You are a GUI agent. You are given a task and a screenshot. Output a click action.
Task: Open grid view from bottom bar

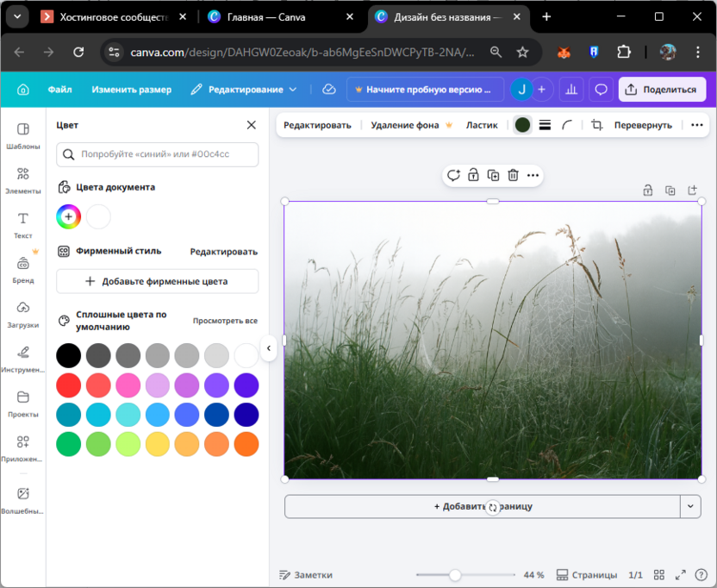tap(659, 575)
